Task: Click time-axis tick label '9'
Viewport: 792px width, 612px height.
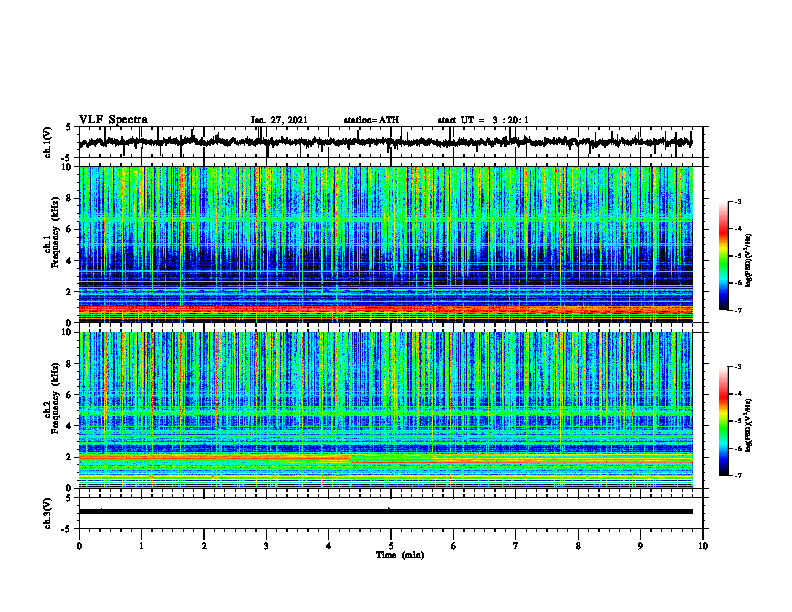Action: 640,546
